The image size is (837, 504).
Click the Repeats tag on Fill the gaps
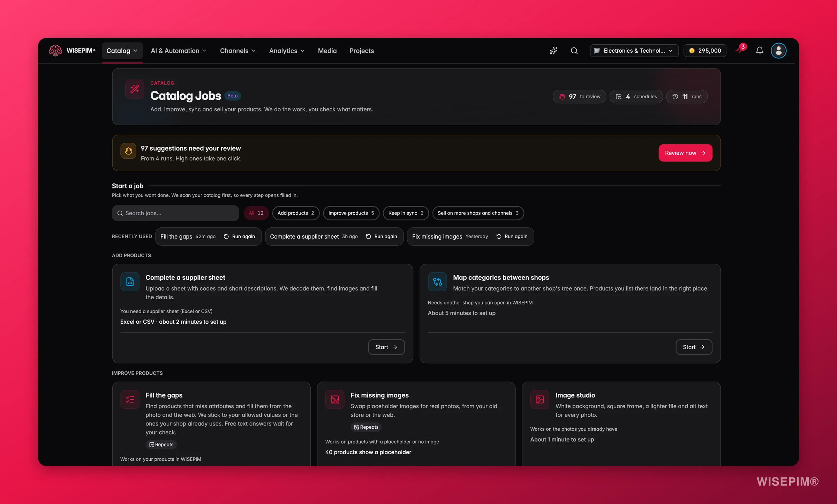click(x=161, y=445)
